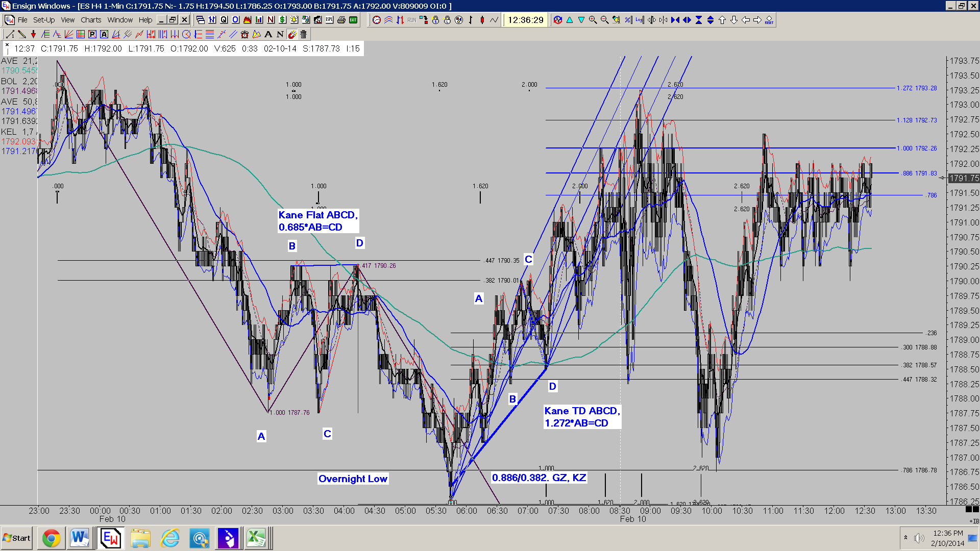The image size is (980, 551).
Task: Click the zoom in magnifier icon
Action: (593, 20)
